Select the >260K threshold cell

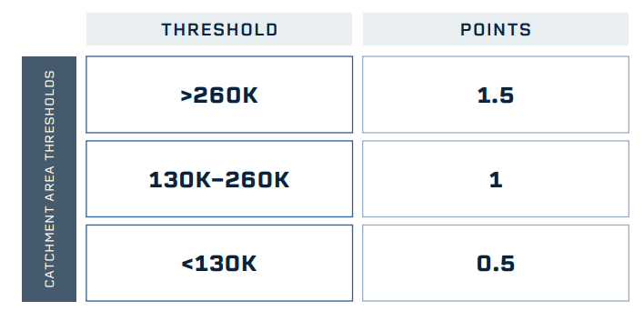tap(219, 95)
